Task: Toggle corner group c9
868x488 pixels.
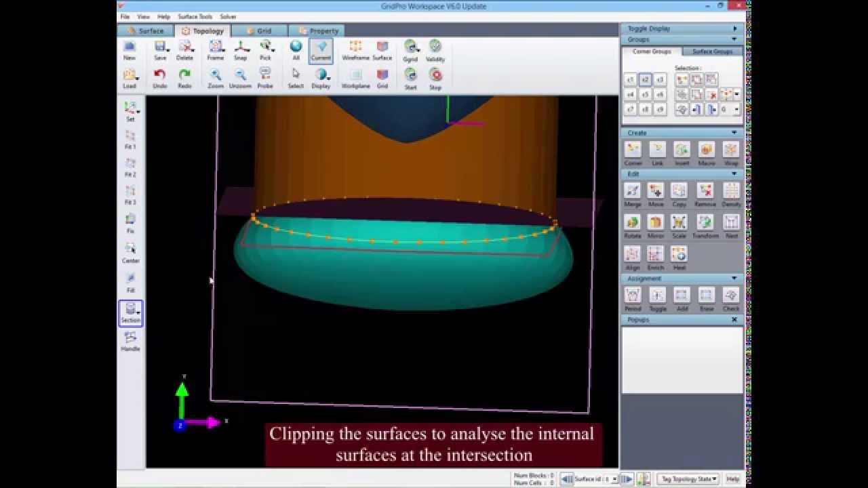Action: [x=660, y=109]
